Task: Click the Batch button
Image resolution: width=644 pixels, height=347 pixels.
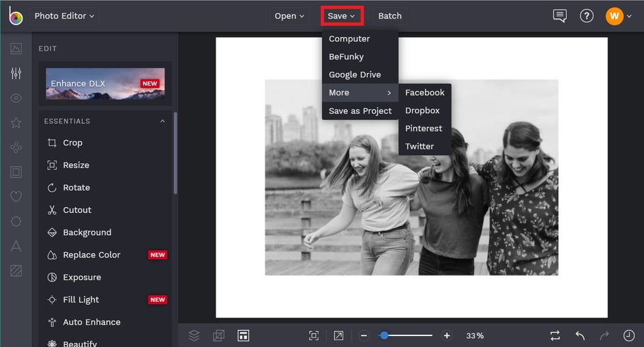Action: 390,16
